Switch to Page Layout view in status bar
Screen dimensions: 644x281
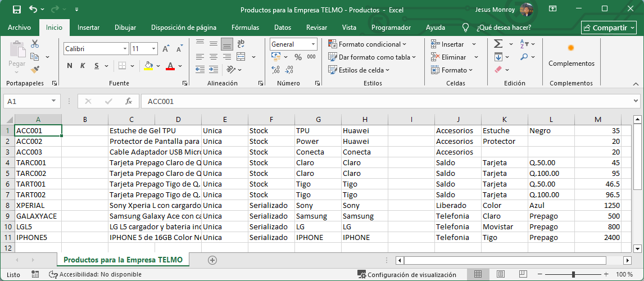500,274
